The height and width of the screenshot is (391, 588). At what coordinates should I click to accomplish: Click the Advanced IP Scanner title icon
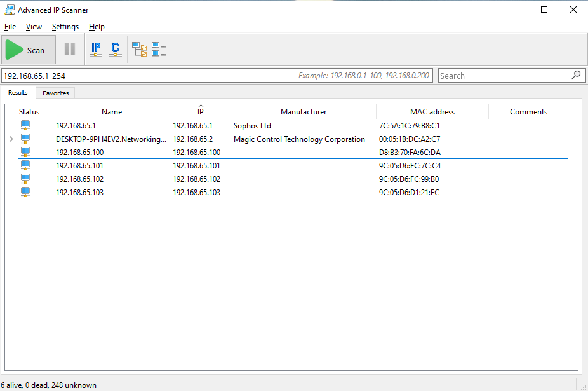click(x=10, y=10)
